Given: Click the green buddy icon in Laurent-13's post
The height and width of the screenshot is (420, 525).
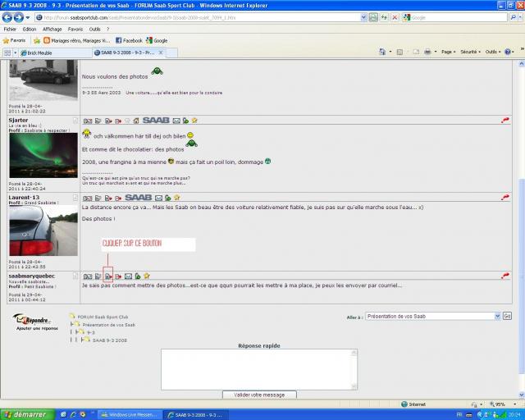Looking at the screenshot, I should coord(168,198).
